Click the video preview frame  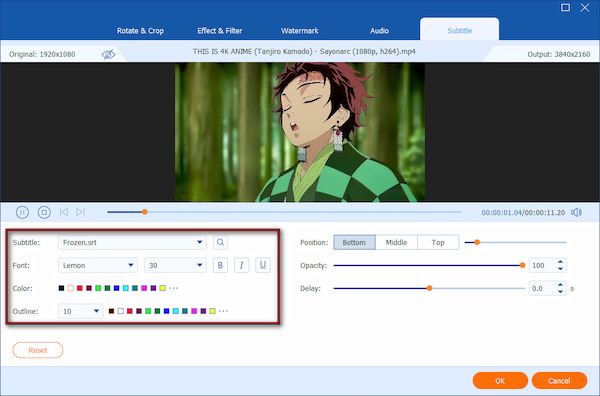(300, 132)
